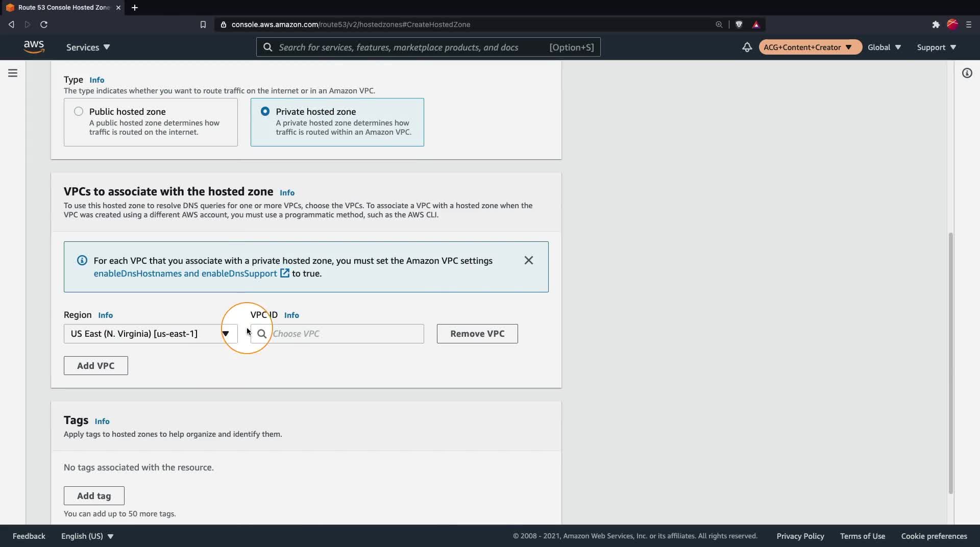Open the right-side info panel icon
This screenshot has height=547, width=980.
pyautogui.click(x=967, y=73)
